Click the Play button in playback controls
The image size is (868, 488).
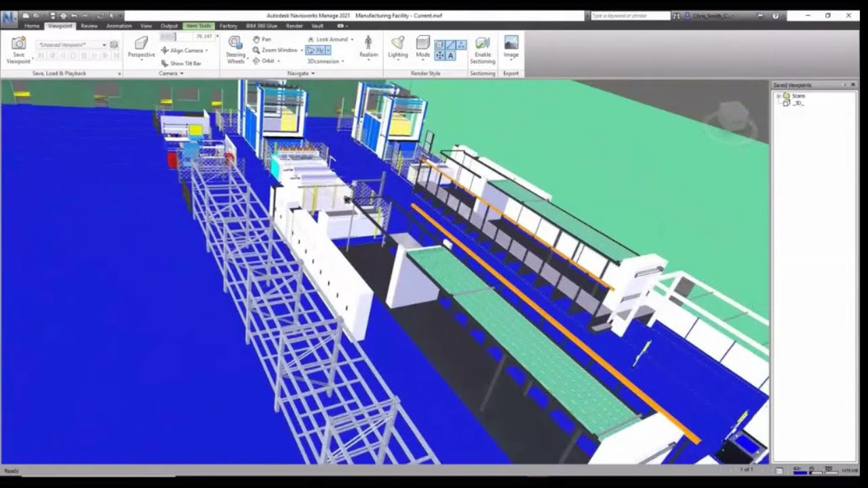(x=94, y=56)
